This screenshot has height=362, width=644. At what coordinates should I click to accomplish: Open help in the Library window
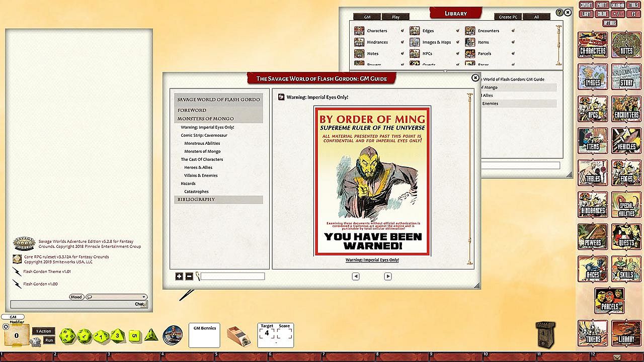coord(560,13)
